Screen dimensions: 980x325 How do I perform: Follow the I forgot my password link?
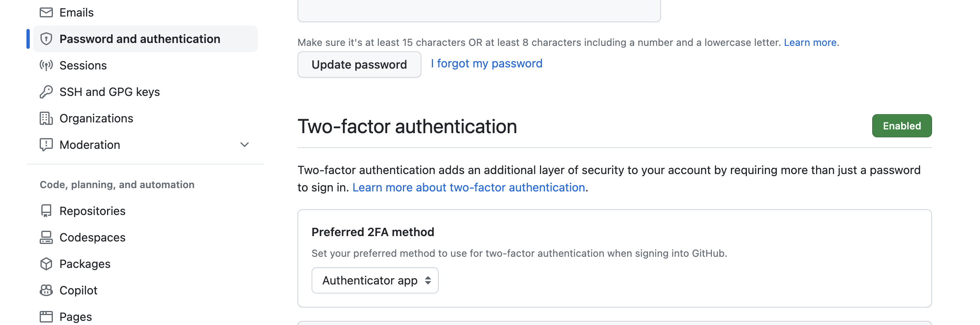(x=486, y=64)
